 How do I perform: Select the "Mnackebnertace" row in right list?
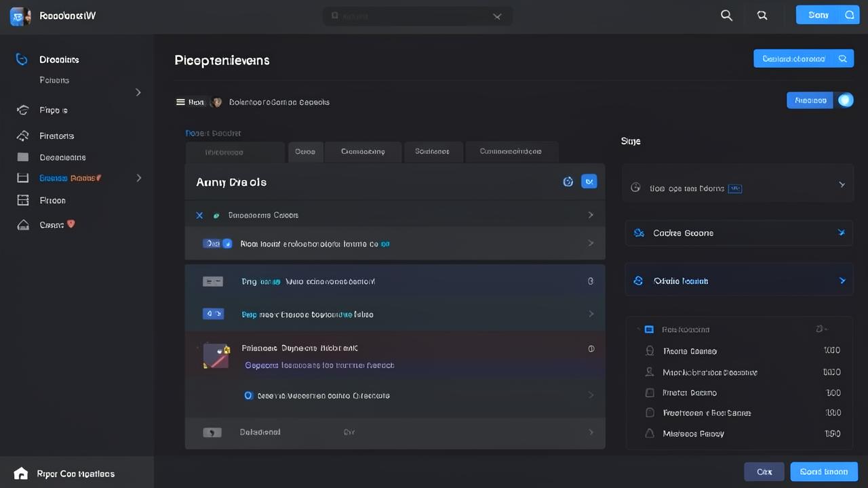coord(739,372)
